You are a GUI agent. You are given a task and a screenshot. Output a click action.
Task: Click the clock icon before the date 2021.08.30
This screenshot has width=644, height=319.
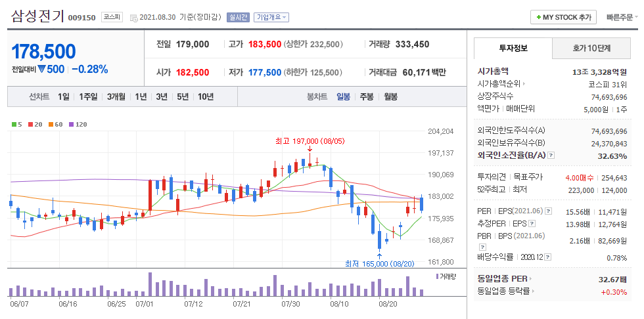pos(134,18)
